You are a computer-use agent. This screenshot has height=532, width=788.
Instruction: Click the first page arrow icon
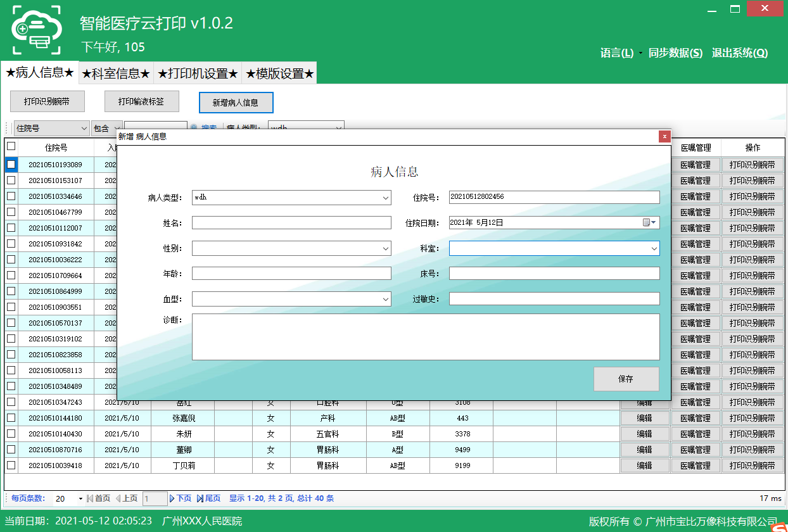coord(90,498)
